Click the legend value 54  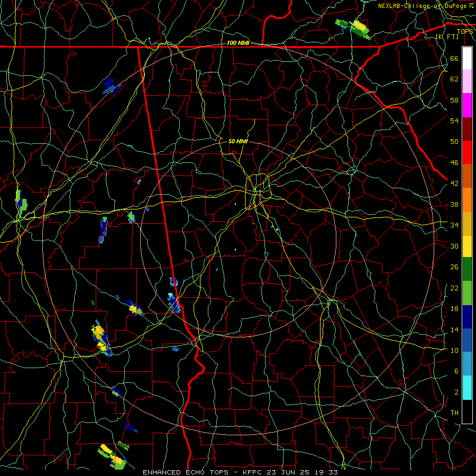click(x=454, y=121)
